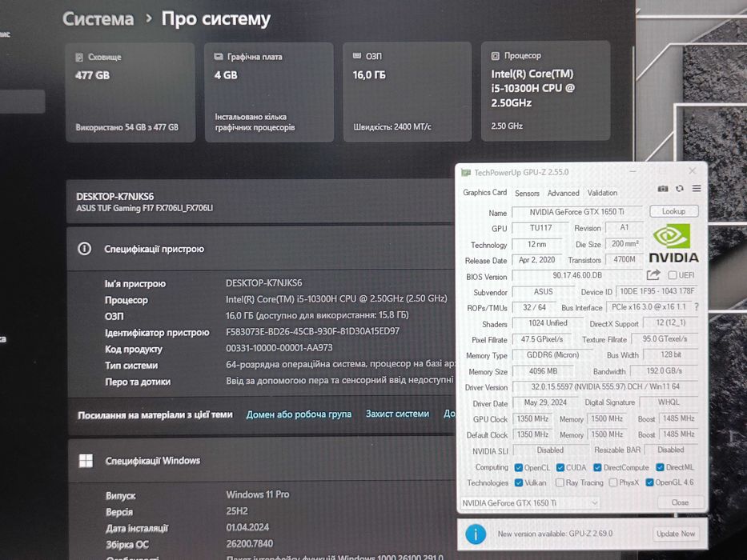Viewport: 747px width, 560px height.
Task: Toggle the Vulkan checkbox
Action: [x=519, y=483]
